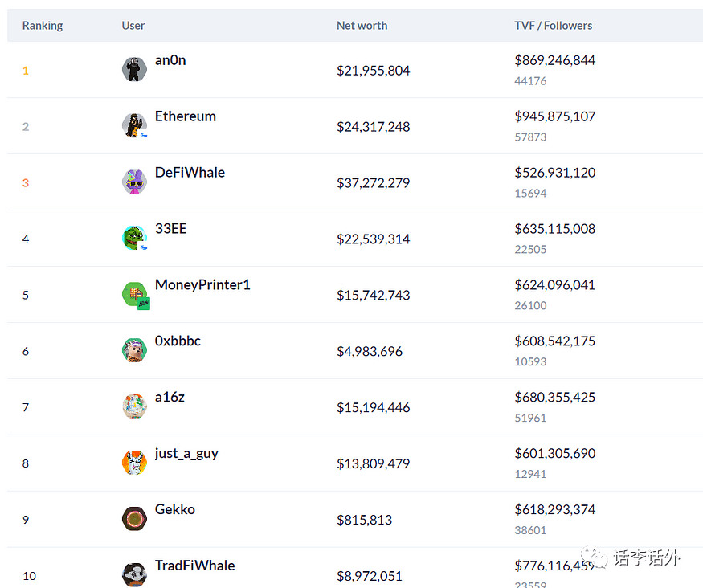
Task: Open the TradFiWhale username link
Action: 194,566
